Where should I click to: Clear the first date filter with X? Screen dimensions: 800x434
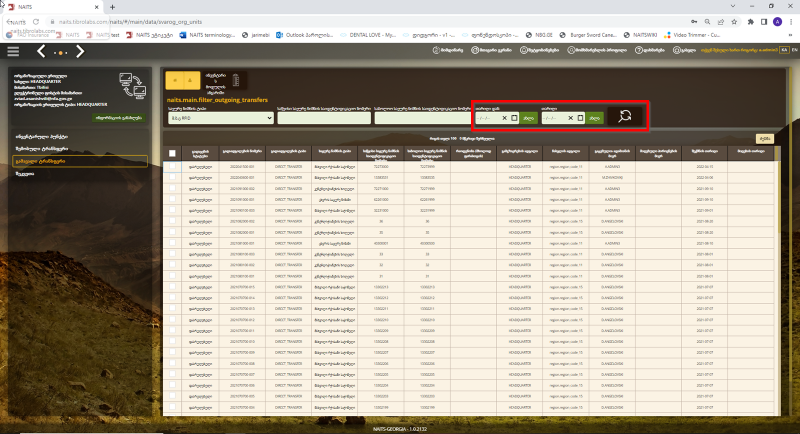coord(504,118)
